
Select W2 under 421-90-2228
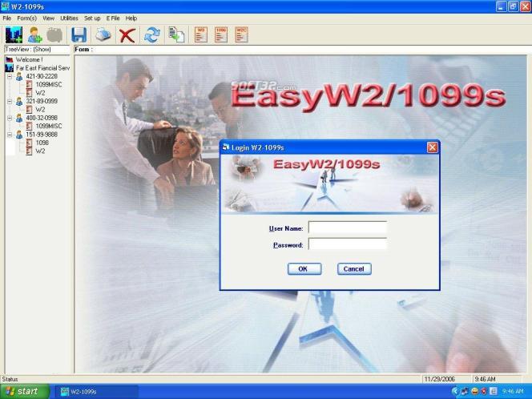pos(40,93)
